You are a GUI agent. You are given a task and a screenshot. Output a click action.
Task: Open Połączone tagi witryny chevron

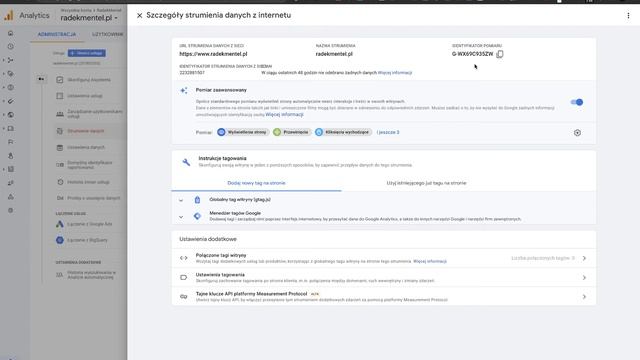(584, 258)
